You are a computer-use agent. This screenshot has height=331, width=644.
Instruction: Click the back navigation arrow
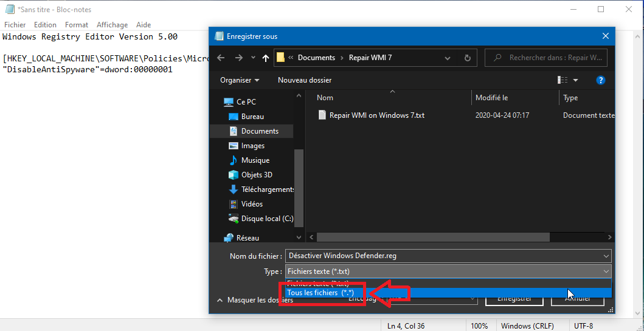221,58
